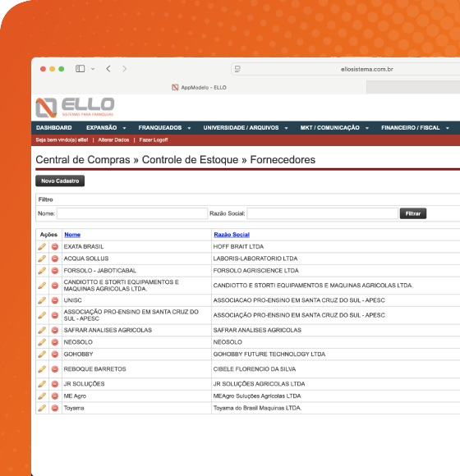Delete the Toyama supplier row

(x=55, y=408)
